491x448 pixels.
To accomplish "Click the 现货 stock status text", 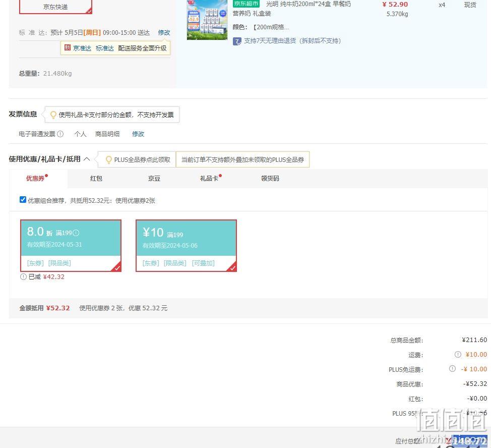I will click(x=470, y=5).
